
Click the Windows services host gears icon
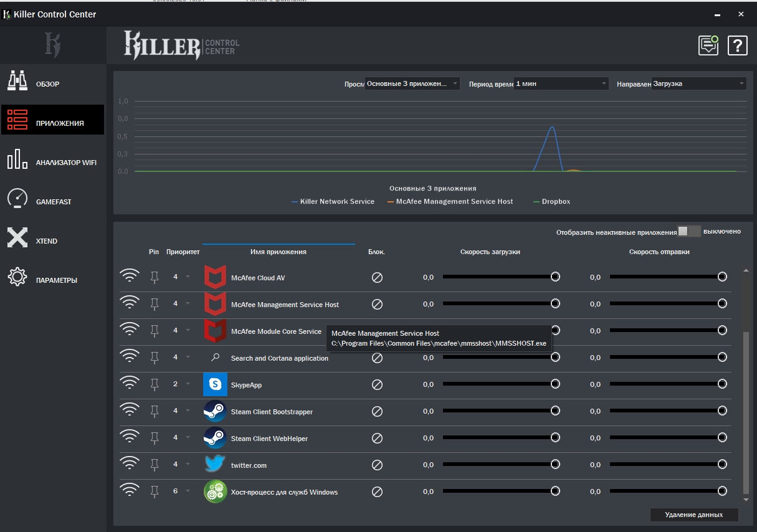(x=215, y=492)
